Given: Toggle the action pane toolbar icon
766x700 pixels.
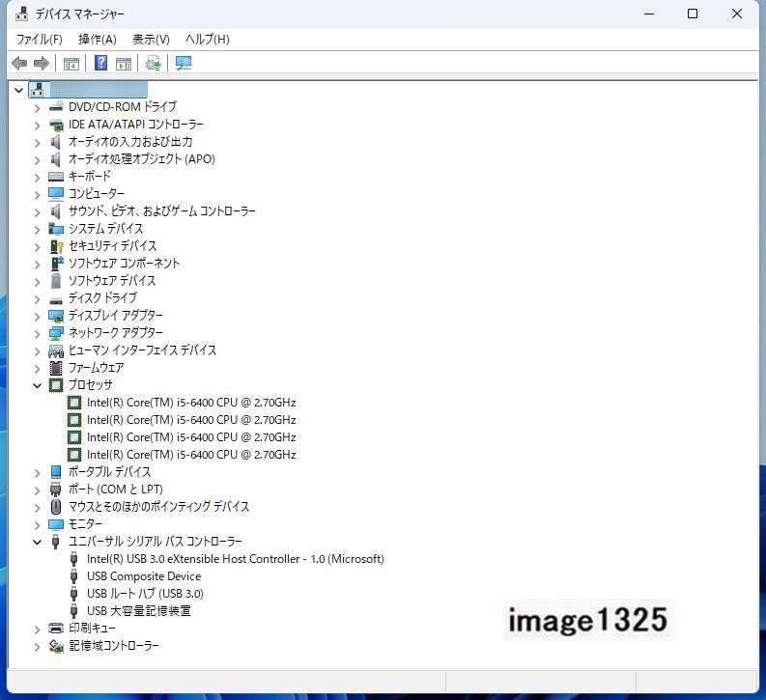Looking at the screenshot, I should [x=124, y=64].
